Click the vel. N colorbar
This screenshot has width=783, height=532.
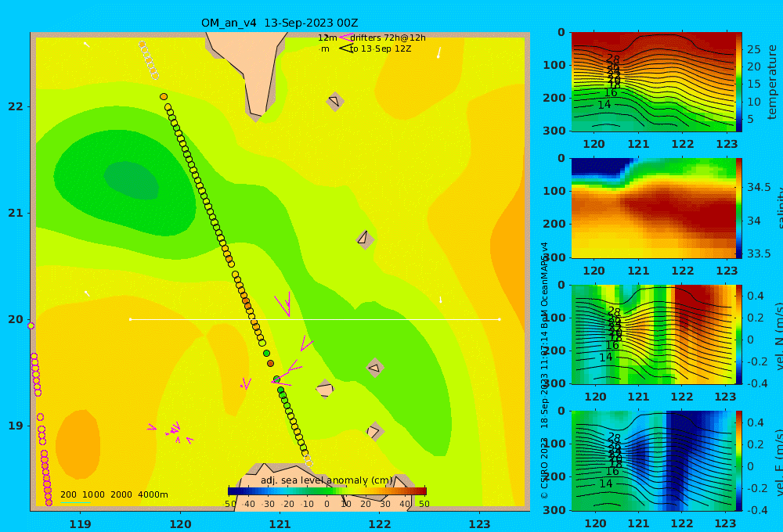tap(738, 334)
